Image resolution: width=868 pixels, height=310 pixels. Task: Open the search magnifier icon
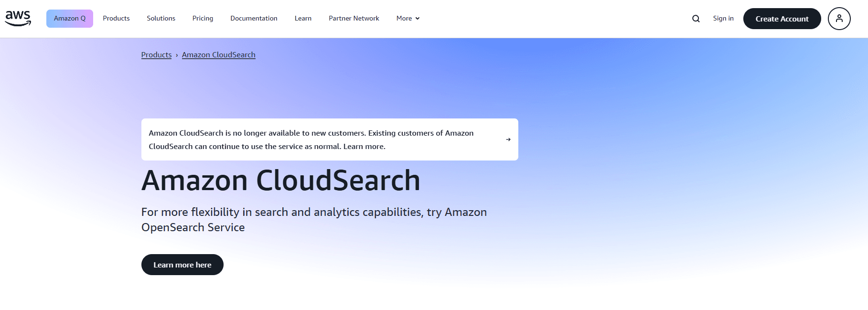click(x=696, y=19)
